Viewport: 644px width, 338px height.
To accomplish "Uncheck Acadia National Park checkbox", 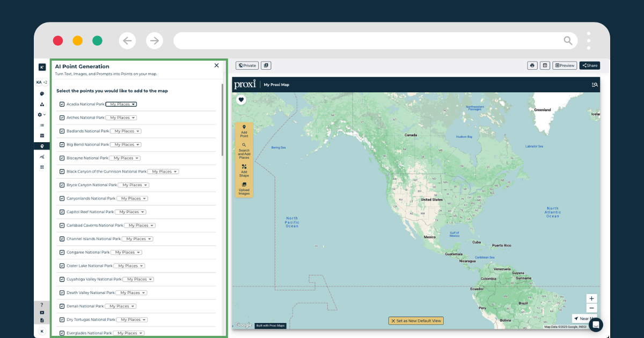I will [62, 104].
